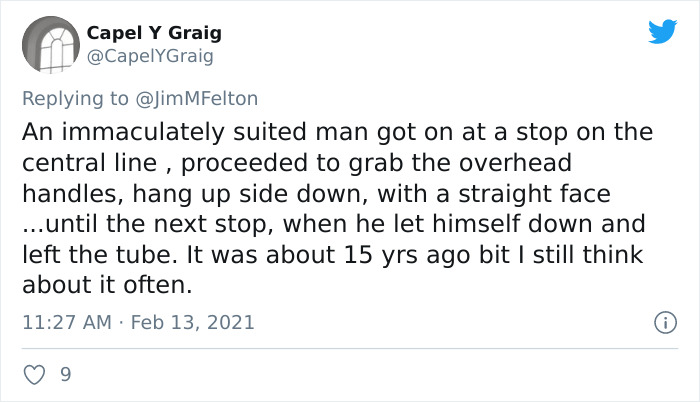The image size is (700, 402).
Task: Click the display name Capel Y Graig
Action: pyautogui.click(x=154, y=33)
